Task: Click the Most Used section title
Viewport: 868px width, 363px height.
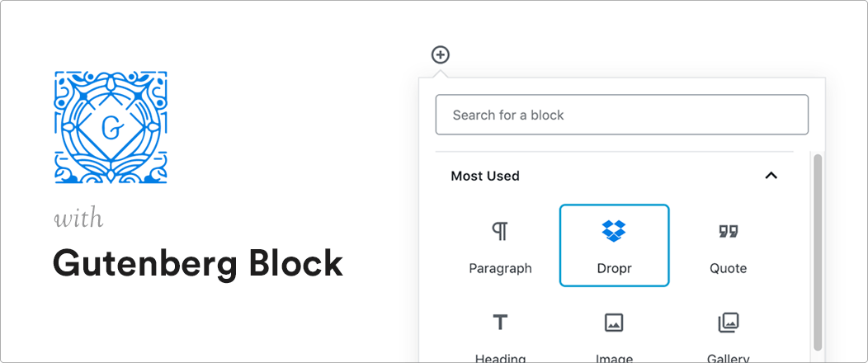Action: pos(485,176)
